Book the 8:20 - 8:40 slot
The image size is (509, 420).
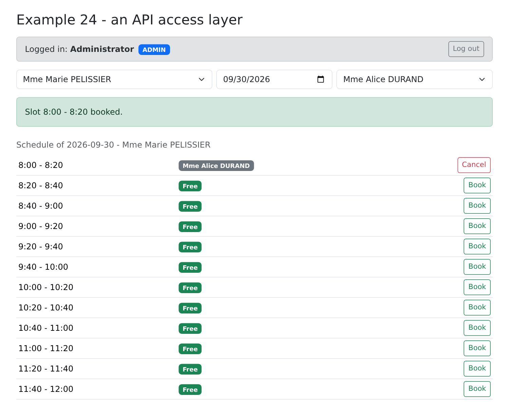pos(477,185)
